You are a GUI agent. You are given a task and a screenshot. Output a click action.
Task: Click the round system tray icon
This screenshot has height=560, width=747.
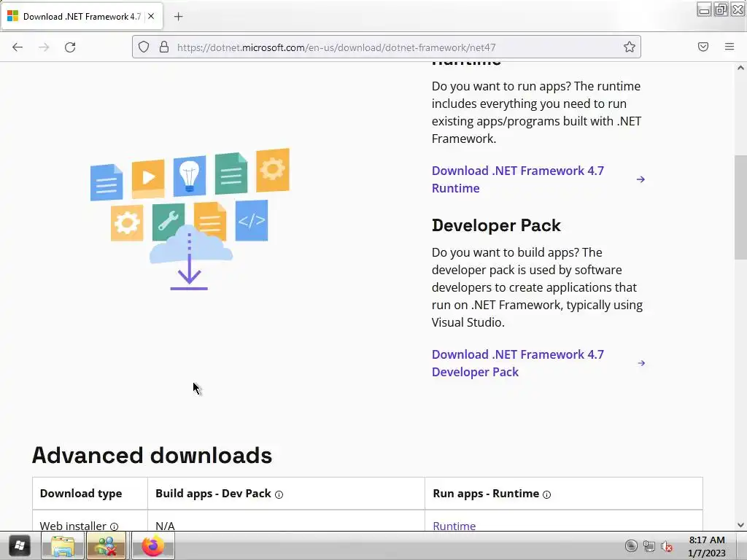pyautogui.click(x=631, y=545)
